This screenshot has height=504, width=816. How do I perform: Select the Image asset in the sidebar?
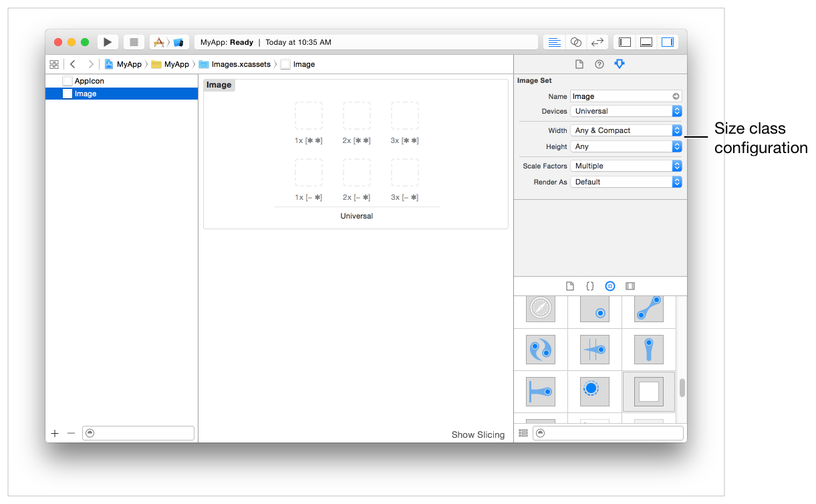click(87, 94)
